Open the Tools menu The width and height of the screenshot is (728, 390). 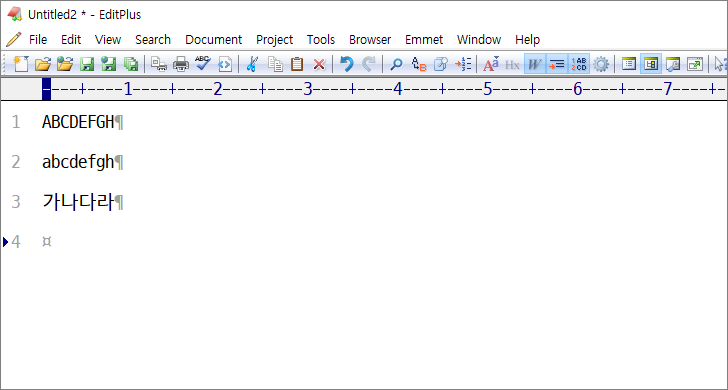(x=321, y=40)
